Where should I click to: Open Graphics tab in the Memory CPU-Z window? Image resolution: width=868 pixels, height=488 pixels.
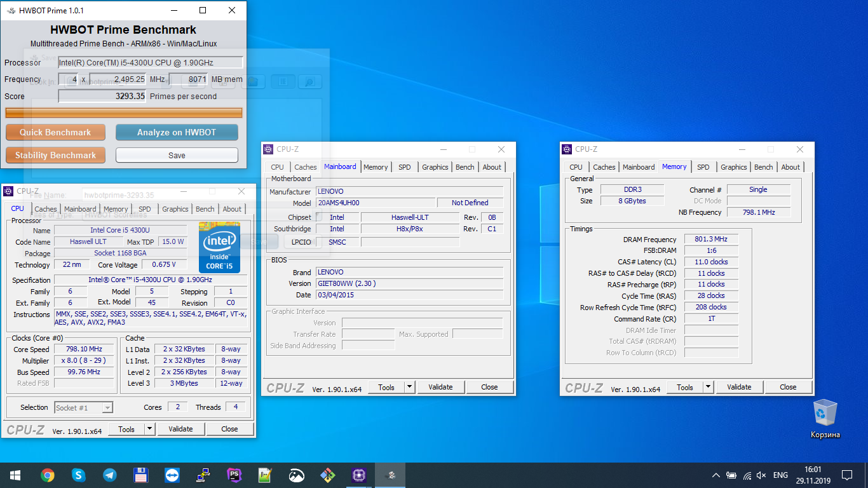point(733,167)
